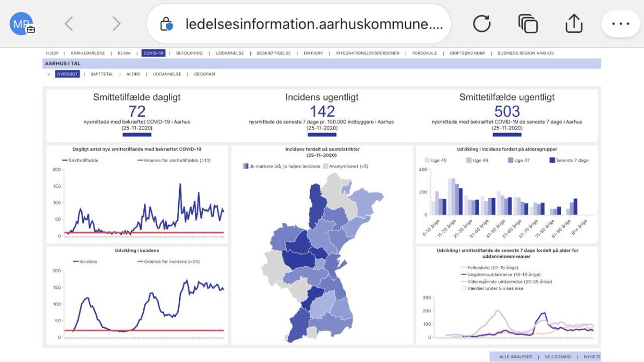Open the browser's more options ellipsis
The width and height of the screenshot is (644, 362).
point(620,24)
